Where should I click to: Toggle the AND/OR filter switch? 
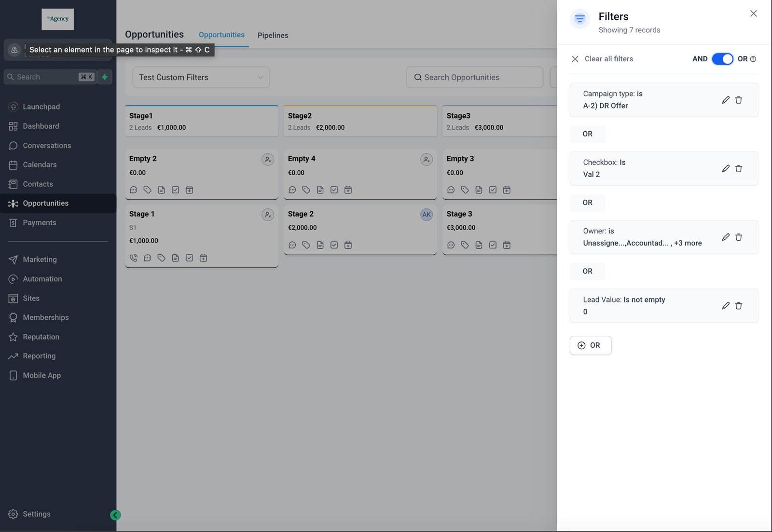722,59
